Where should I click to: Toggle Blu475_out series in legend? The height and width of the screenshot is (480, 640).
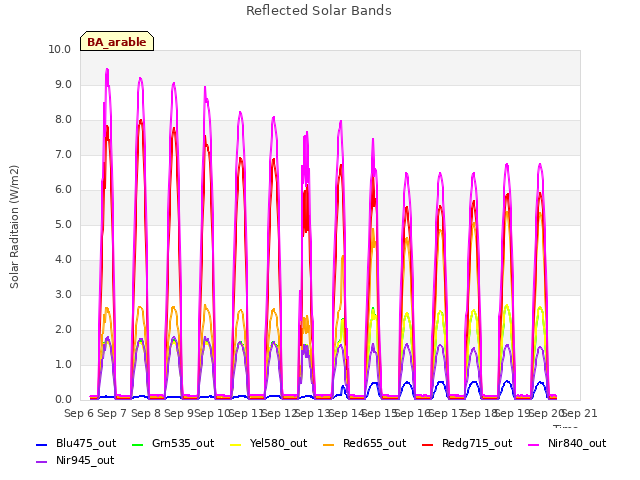tap(76, 444)
